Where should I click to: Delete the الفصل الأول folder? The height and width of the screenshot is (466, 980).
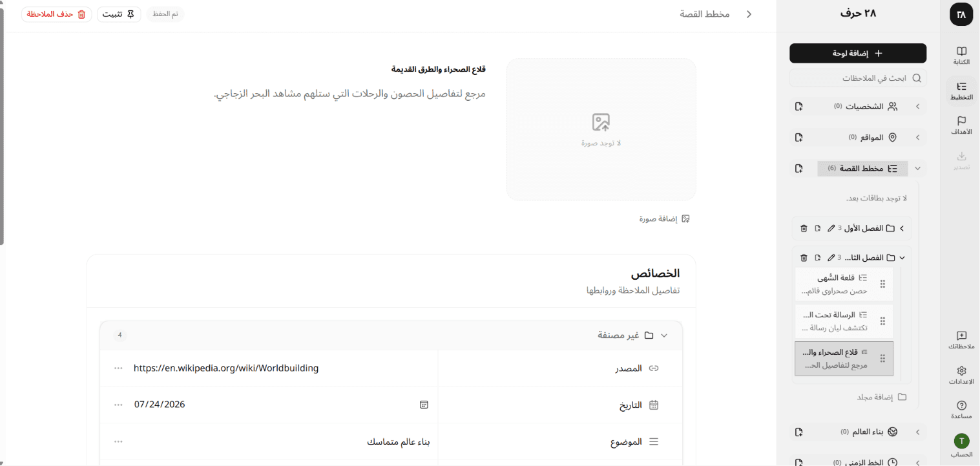pos(804,228)
